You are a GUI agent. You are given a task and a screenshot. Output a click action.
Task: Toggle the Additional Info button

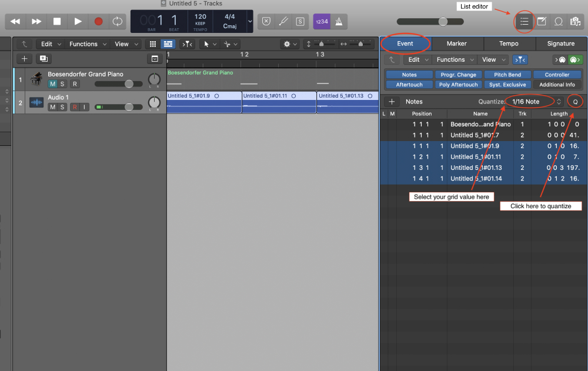pyautogui.click(x=557, y=85)
